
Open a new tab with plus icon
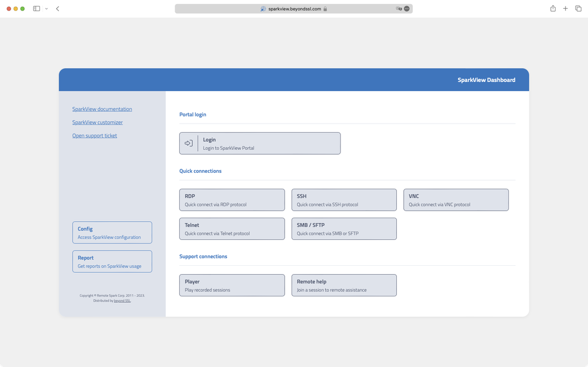[565, 9]
